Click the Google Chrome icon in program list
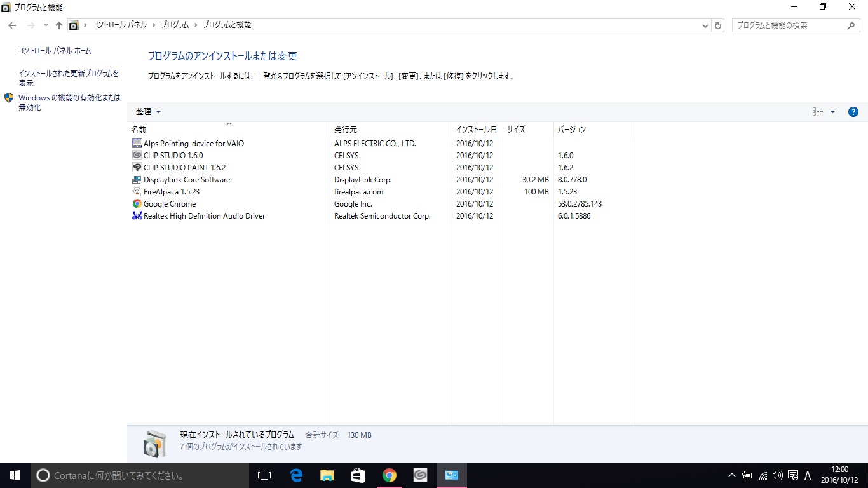The height and width of the screenshot is (488, 868). point(137,204)
